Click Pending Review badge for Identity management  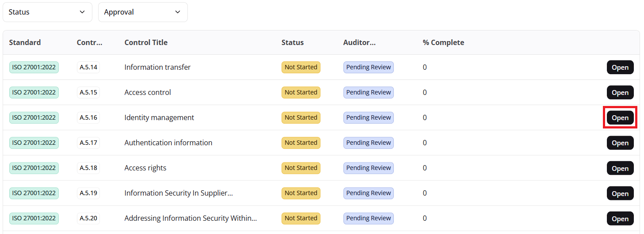click(x=368, y=117)
